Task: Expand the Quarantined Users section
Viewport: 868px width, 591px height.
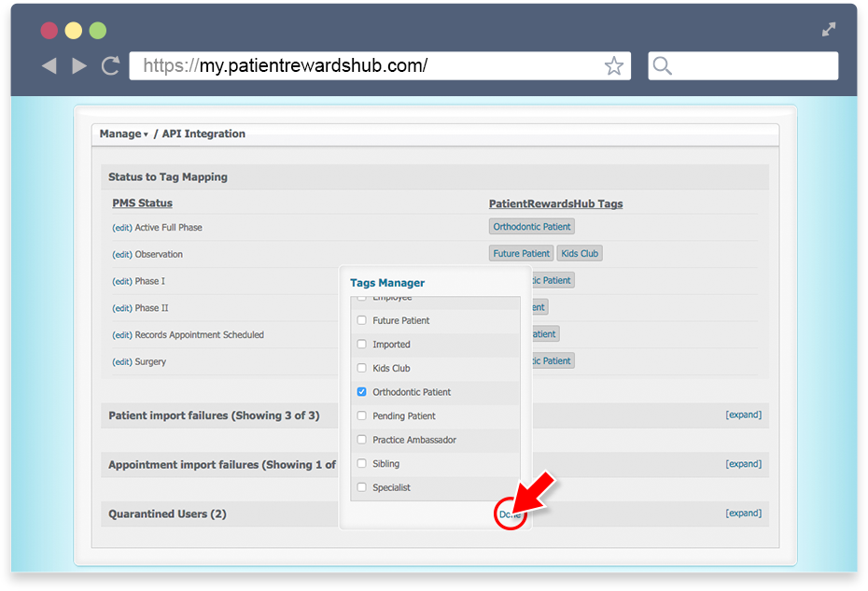Action: tap(744, 514)
